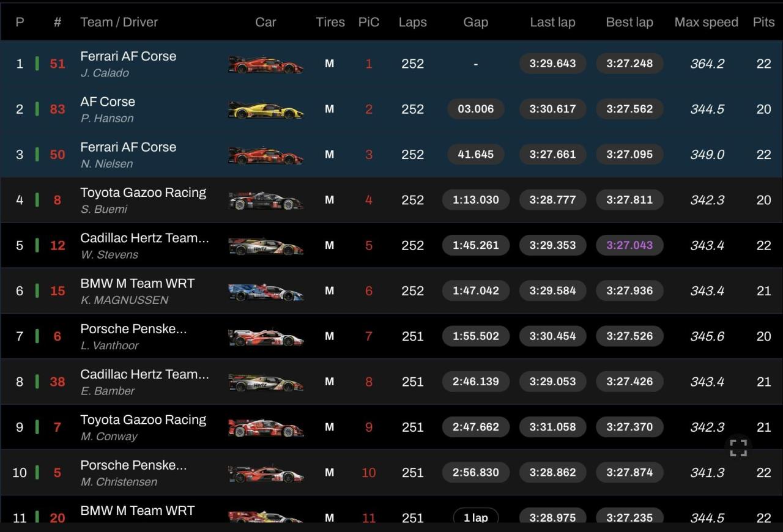Click the Max speed column header

(706, 22)
